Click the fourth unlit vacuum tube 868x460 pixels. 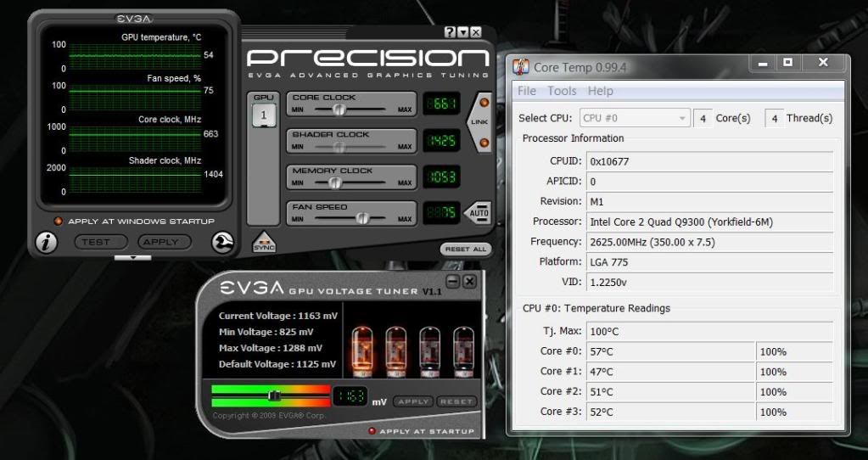(463, 351)
